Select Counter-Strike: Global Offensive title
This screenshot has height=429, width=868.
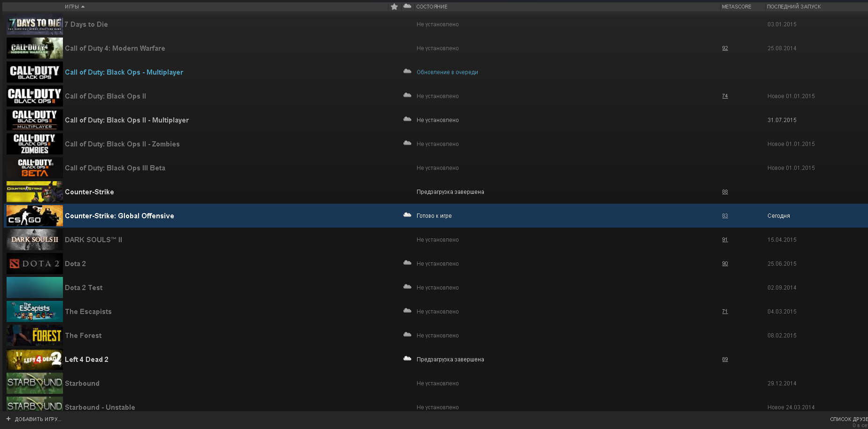pos(119,216)
